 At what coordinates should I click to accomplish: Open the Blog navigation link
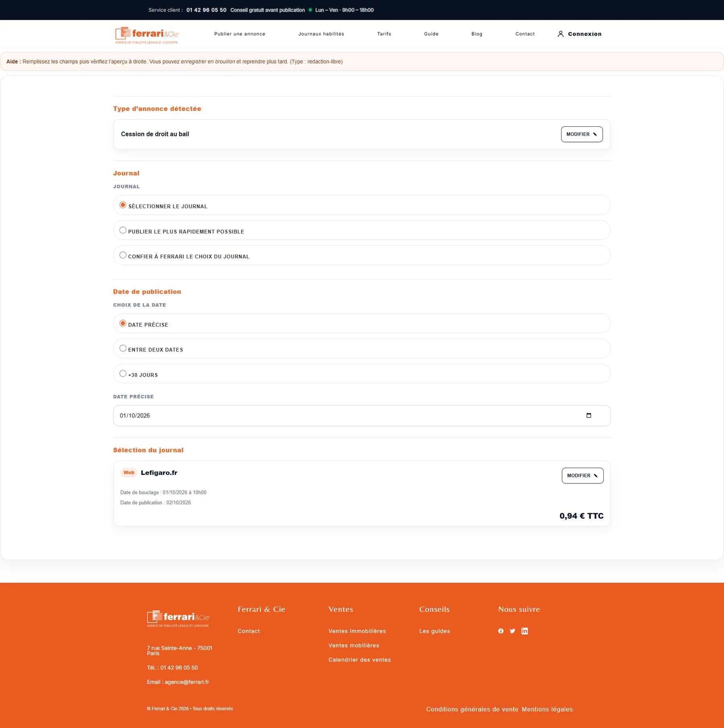pos(477,34)
